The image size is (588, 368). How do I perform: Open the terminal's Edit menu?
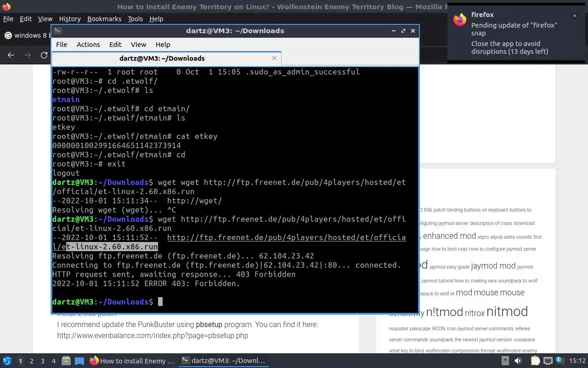point(115,45)
